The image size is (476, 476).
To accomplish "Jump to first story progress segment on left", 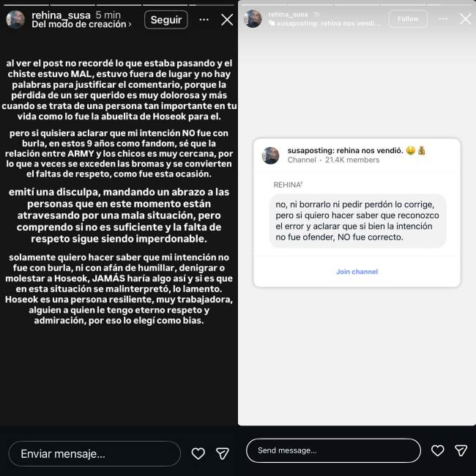I will (26, 5).
